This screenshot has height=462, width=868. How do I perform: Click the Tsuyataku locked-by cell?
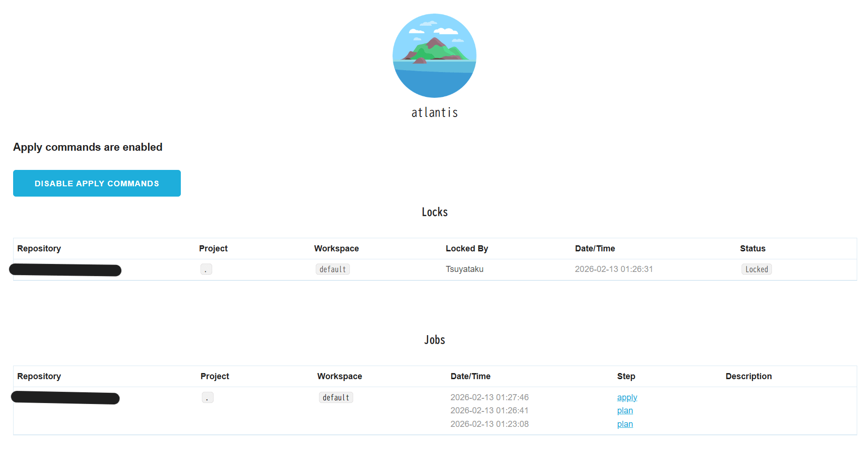[464, 269]
